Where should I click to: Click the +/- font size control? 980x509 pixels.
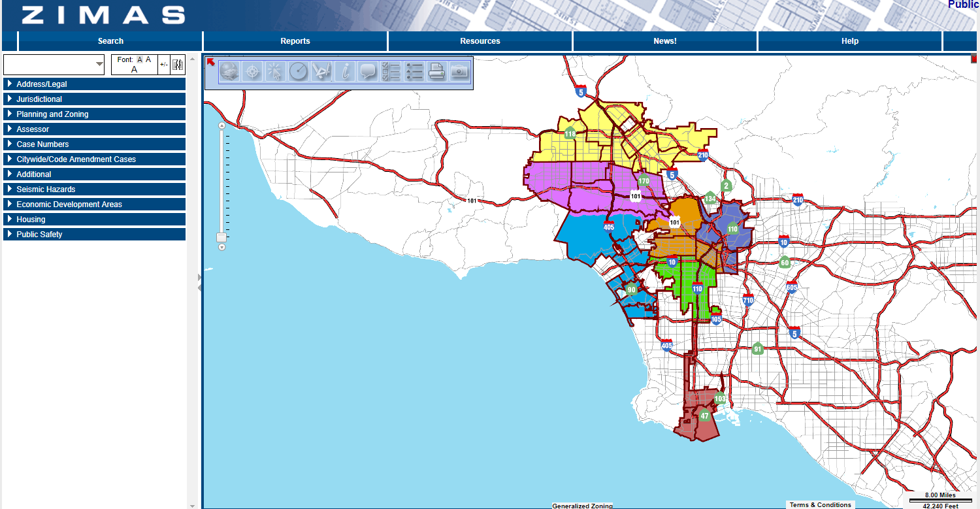163,65
